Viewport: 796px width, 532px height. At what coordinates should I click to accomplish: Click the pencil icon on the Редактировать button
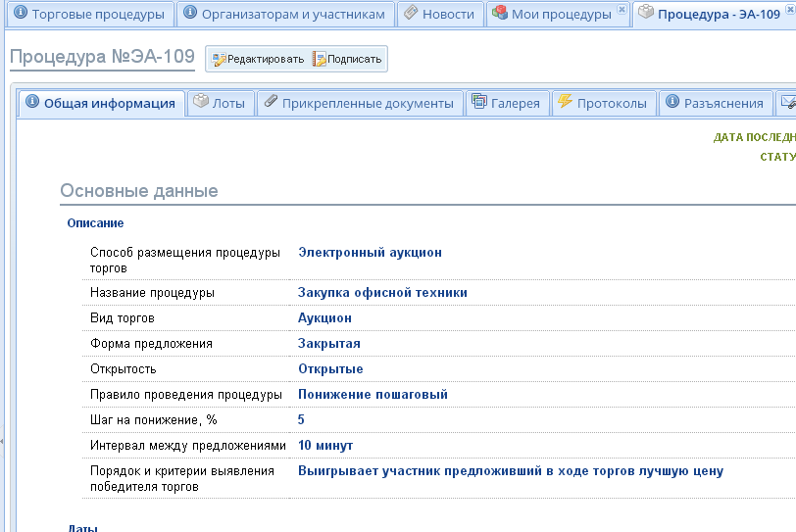tap(220, 60)
